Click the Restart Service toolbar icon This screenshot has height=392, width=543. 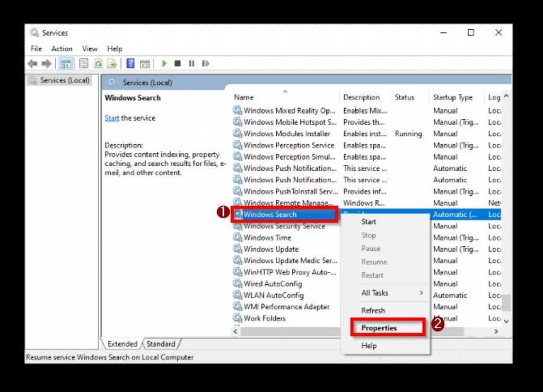click(206, 63)
